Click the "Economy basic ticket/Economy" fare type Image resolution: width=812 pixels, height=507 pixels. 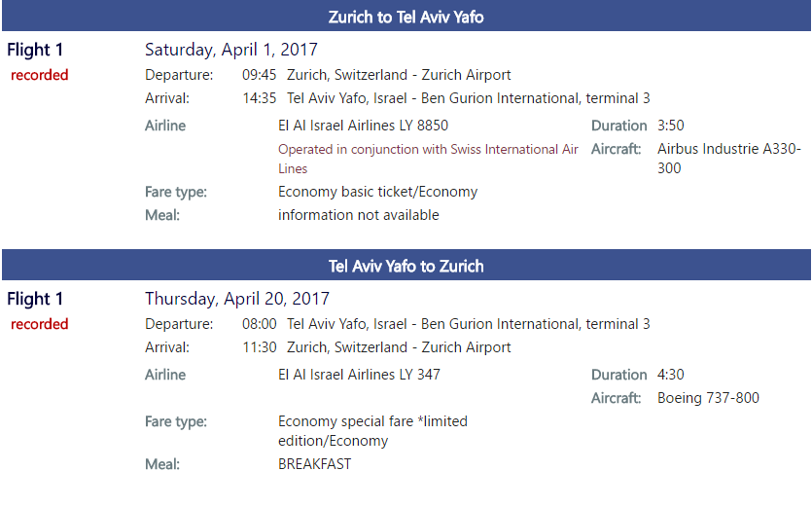coord(377,192)
